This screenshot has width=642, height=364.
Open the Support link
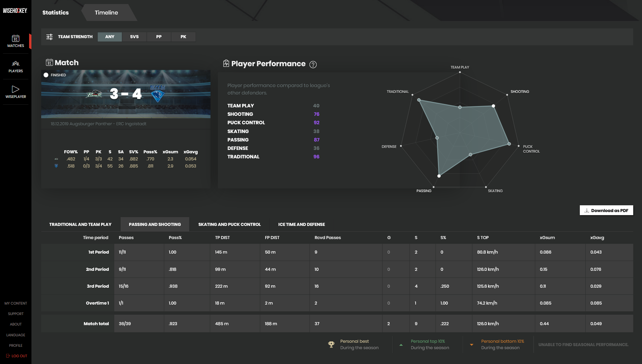pyautogui.click(x=16, y=314)
